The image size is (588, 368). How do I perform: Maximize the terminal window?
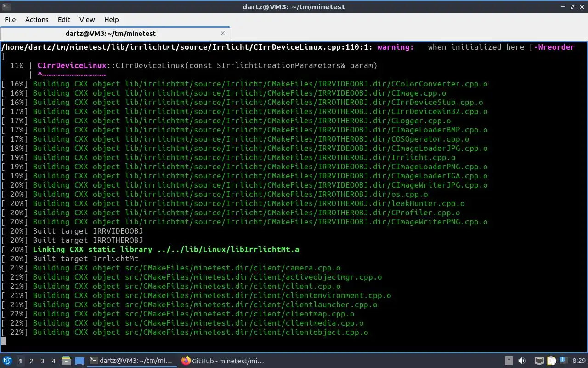pos(573,6)
